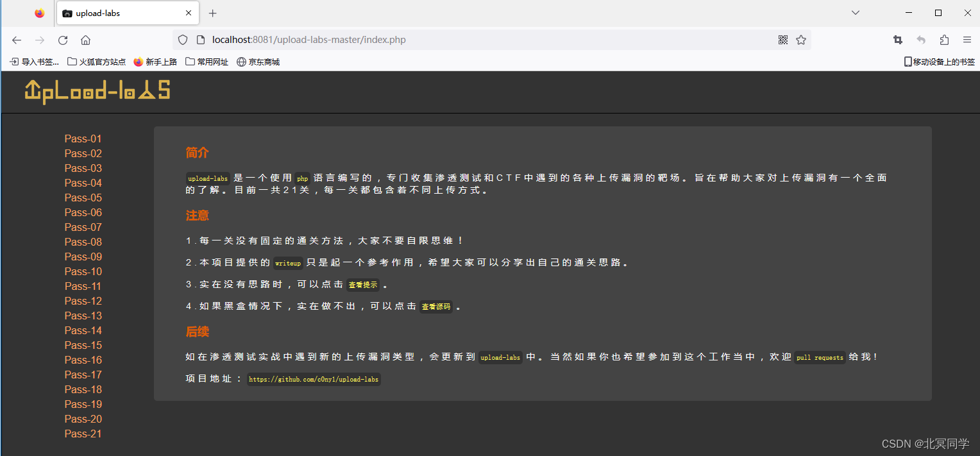
Task: Click the screenshot crop tool icon
Action: (x=897, y=40)
